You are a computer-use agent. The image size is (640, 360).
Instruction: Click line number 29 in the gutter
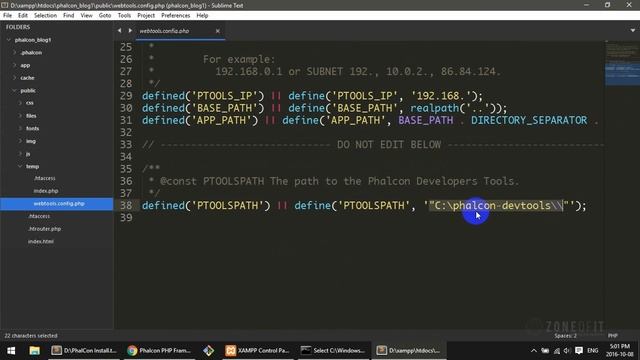126,96
